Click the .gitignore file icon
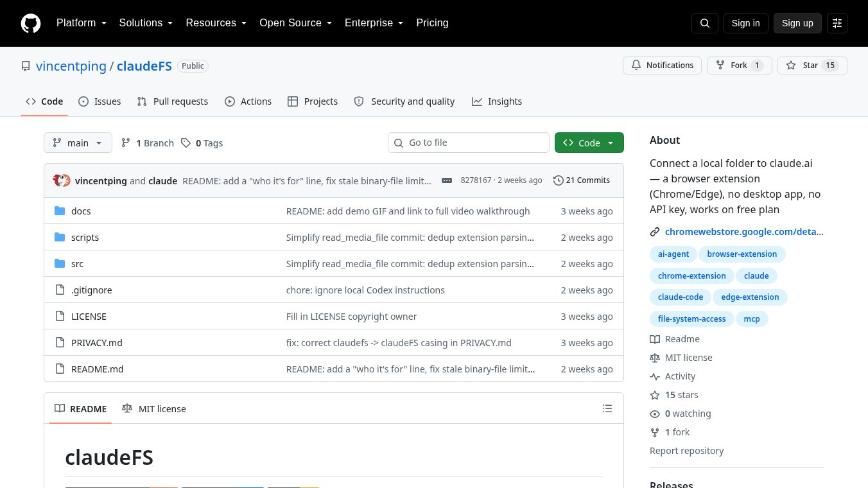The width and height of the screenshot is (868, 488). (x=60, y=290)
